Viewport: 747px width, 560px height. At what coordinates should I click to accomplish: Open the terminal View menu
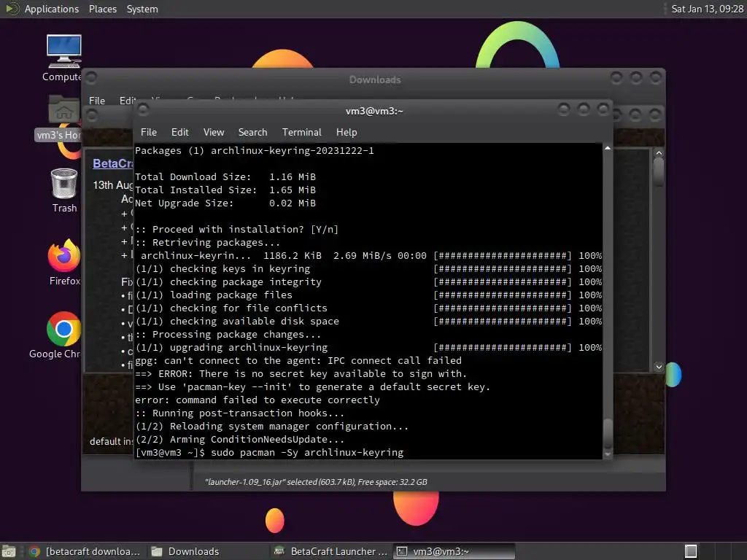tap(214, 132)
